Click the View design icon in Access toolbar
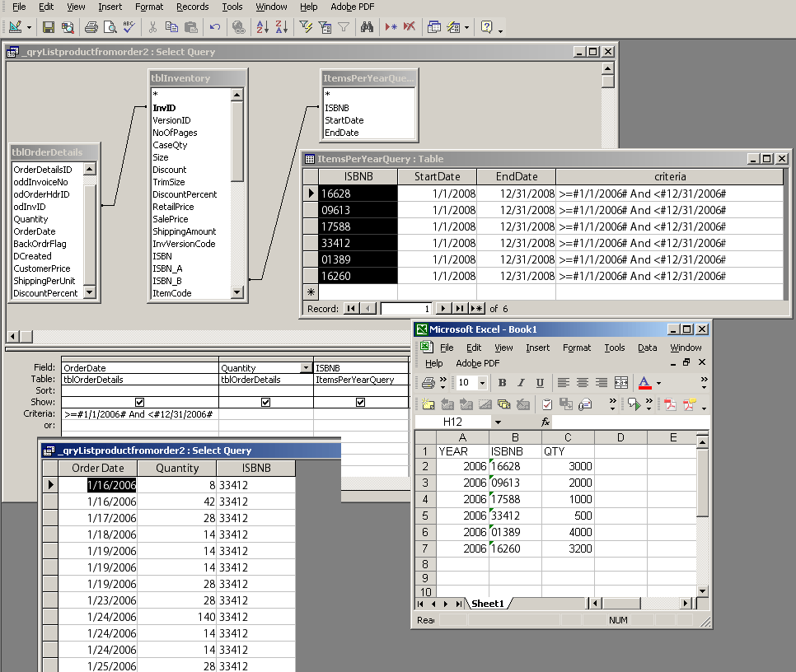Viewport: 796px width, 672px height. (15, 27)
